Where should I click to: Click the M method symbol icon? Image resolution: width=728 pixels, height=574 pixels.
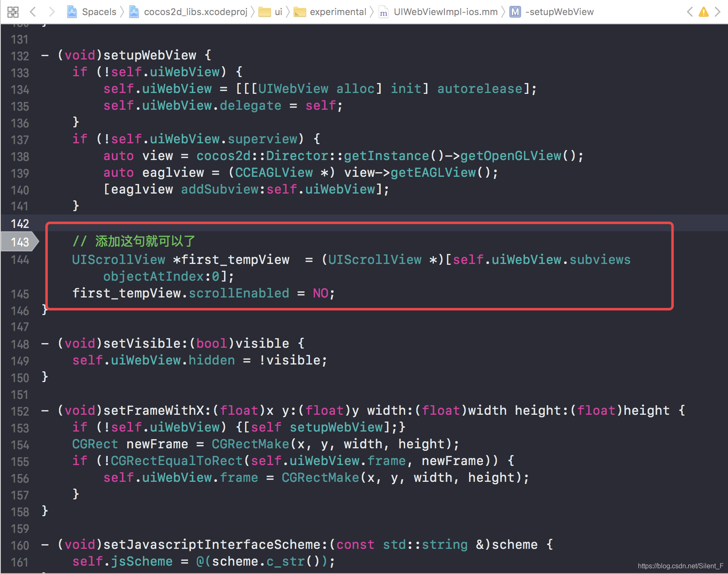515,12
